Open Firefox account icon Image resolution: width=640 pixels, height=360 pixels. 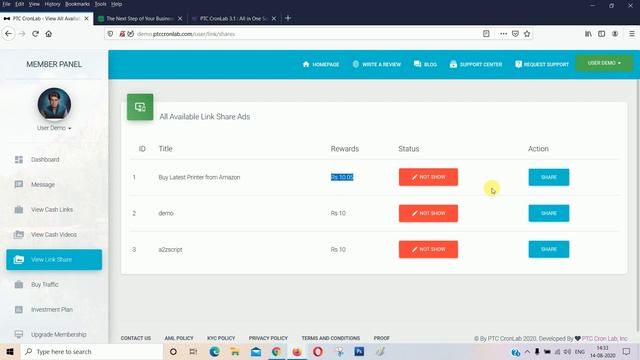[615, 34]
